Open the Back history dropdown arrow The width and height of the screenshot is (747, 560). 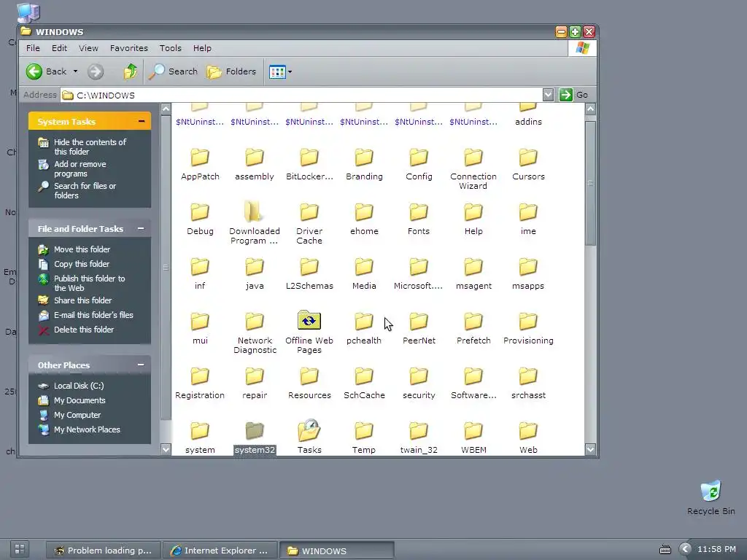tap(75, 72)
